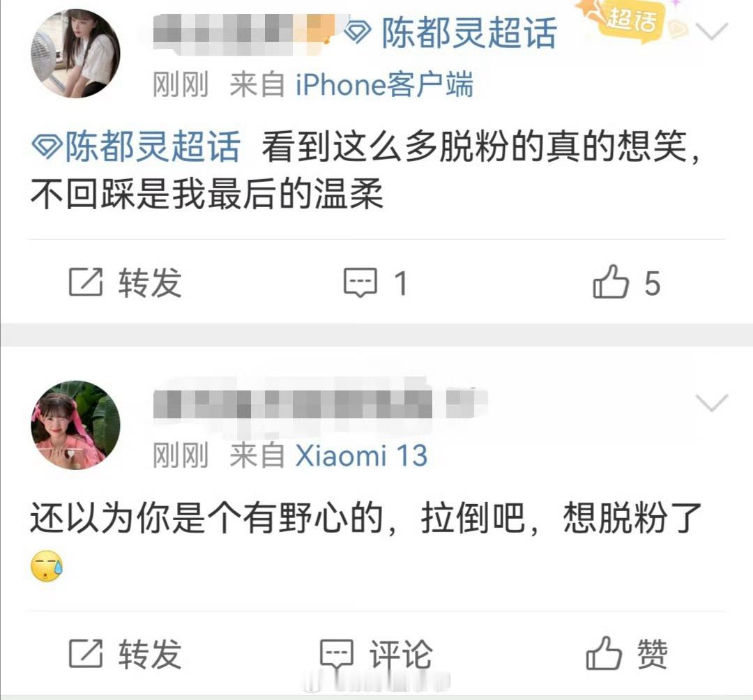753x700 pixels.
Task: Tap the diamond icon before 陈都灵超话 header
Action: (358, 32)
